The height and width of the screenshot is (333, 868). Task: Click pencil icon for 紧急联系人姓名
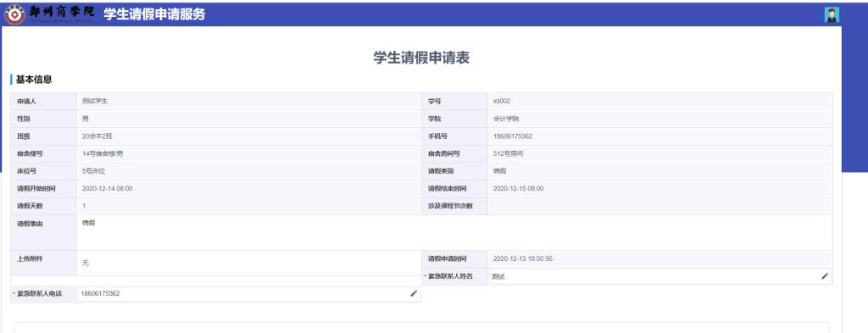(825, 276)
